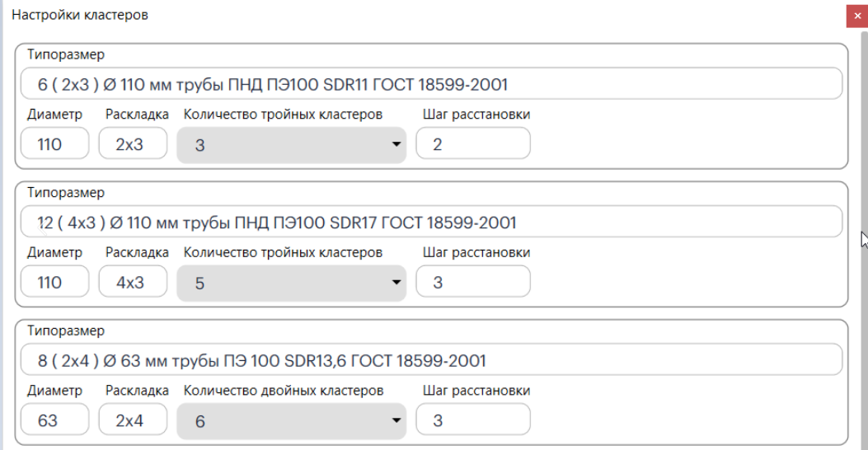Click the typename field starting with '8 ( 2x4 )'
Screen dimensions: 868x450
(431, 360)
